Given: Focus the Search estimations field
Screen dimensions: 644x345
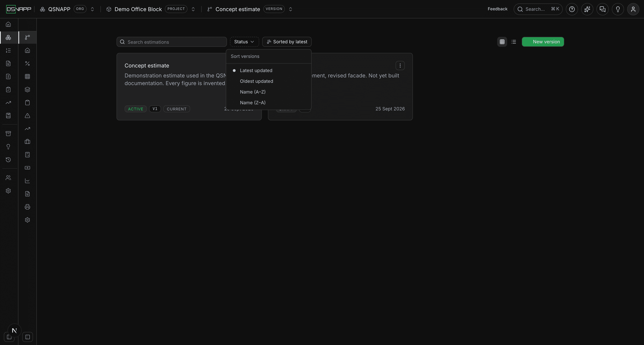Looking at the screenshot, I should pos(172,42).
